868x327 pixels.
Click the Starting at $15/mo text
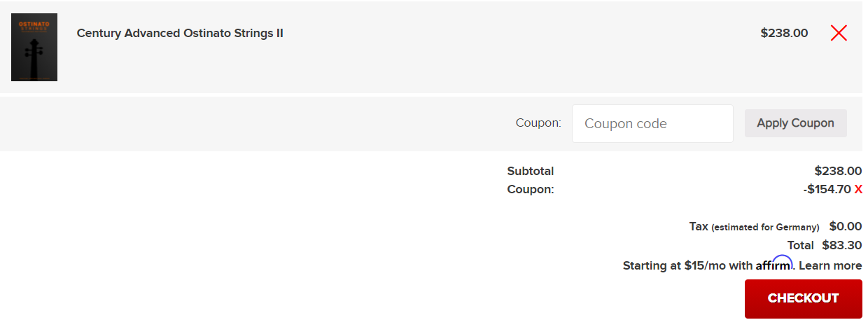(687, 265)
